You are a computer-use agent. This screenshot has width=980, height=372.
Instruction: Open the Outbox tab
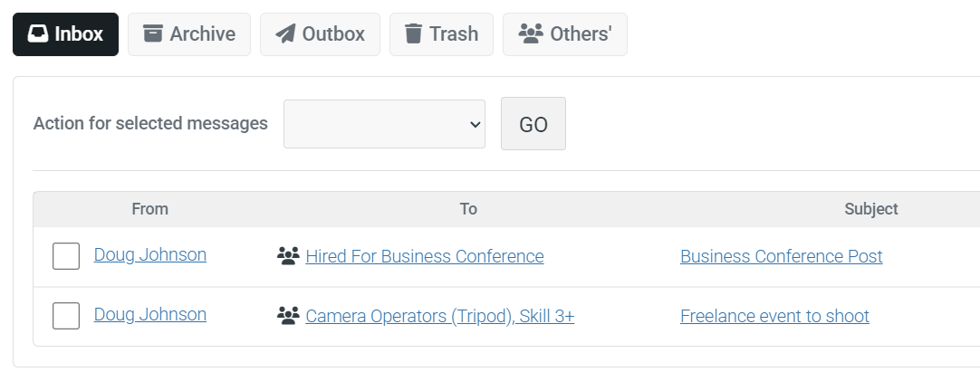pyautogui.click(x=320, y=34)
